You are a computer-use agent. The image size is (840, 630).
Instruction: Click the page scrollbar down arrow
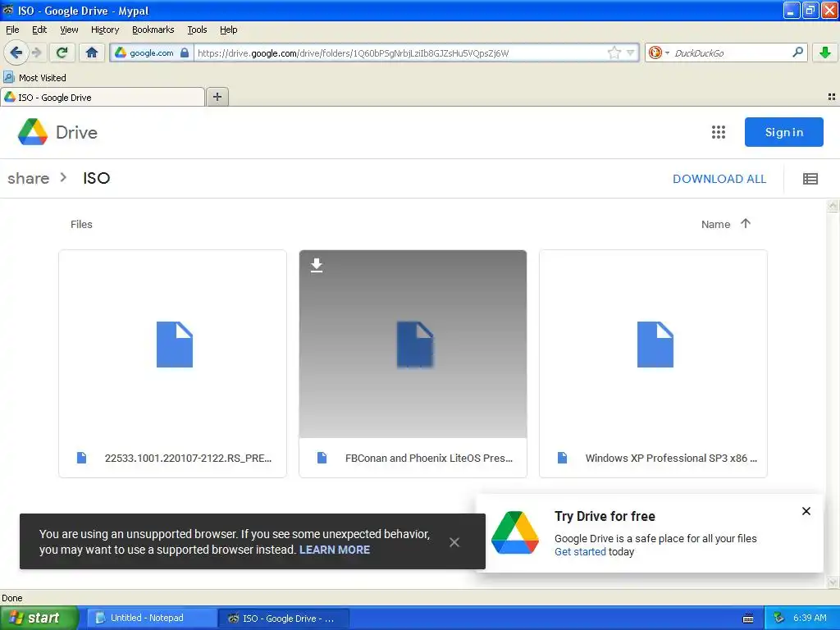point(833,582)
